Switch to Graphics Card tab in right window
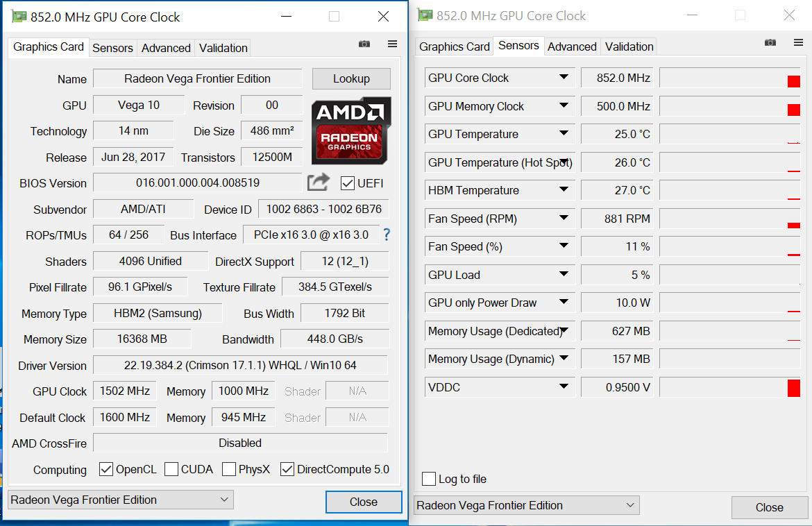 (x=454, y=46)
